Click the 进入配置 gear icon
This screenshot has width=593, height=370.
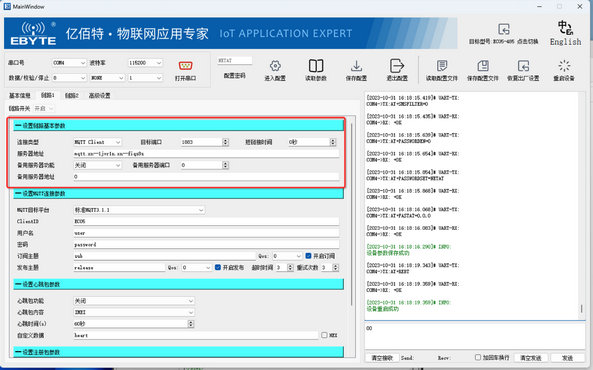(x=275, y=66)
